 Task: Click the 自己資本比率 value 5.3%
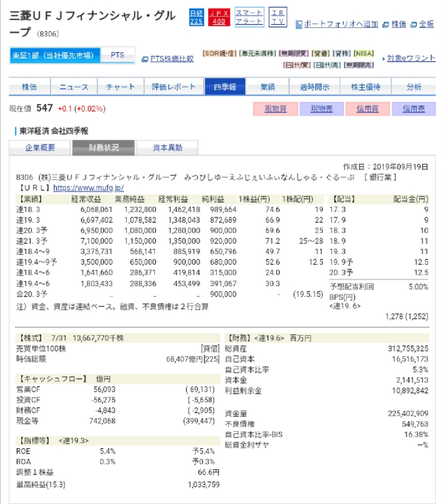421,370
